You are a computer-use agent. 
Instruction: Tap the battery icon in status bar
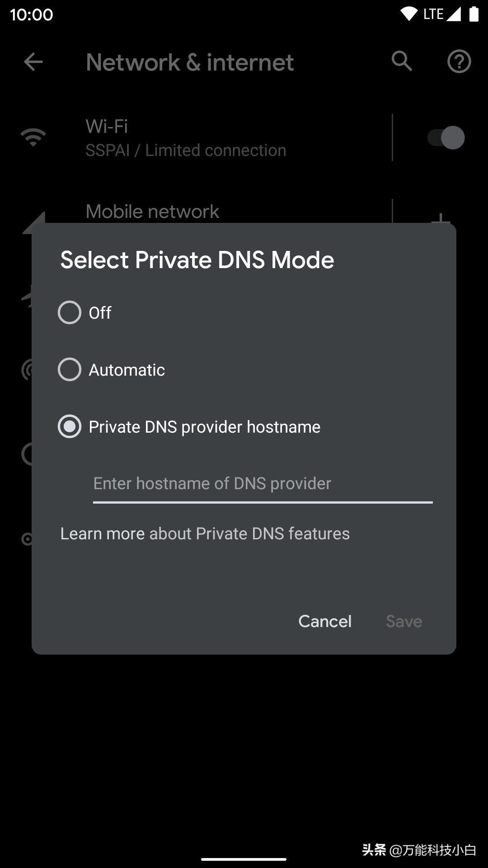474,14
